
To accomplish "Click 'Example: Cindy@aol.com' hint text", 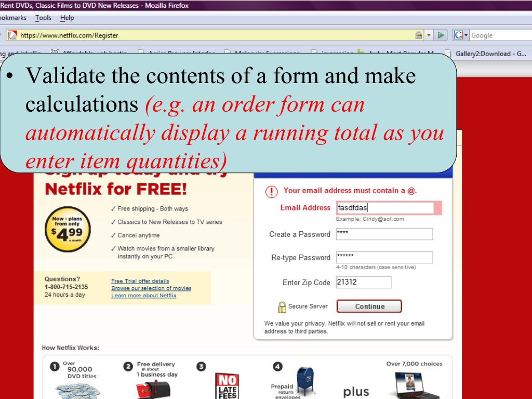I will [370, 219].
